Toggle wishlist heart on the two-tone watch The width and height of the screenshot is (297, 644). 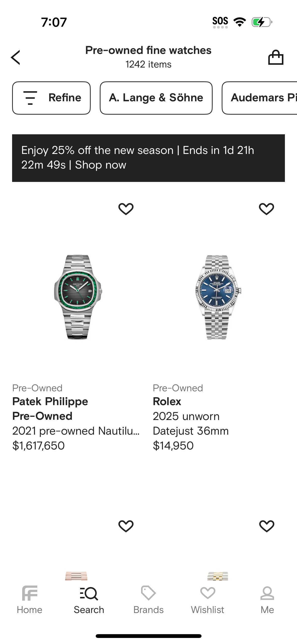[267, 526]
